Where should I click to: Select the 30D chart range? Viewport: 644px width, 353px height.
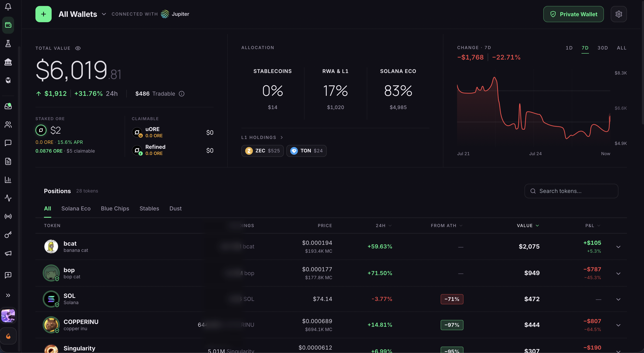coord(603,48)
